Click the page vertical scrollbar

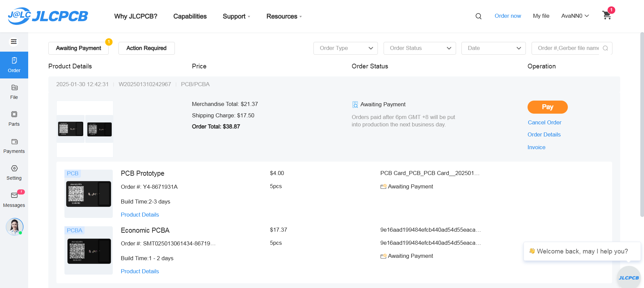point(642,124)
